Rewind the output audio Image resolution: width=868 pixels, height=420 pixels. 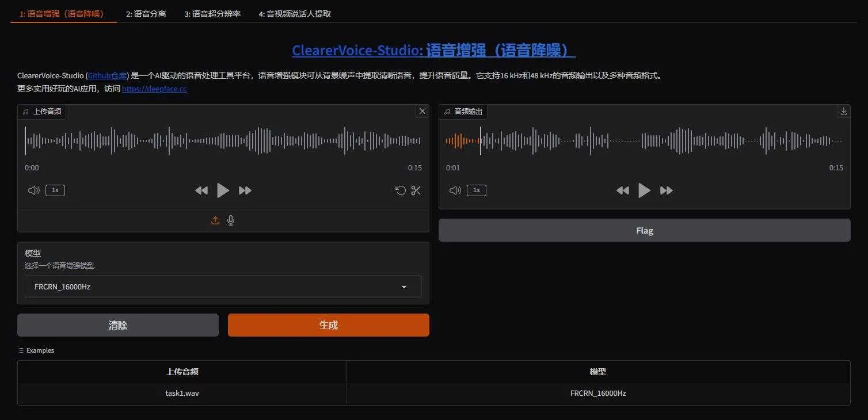622,190
